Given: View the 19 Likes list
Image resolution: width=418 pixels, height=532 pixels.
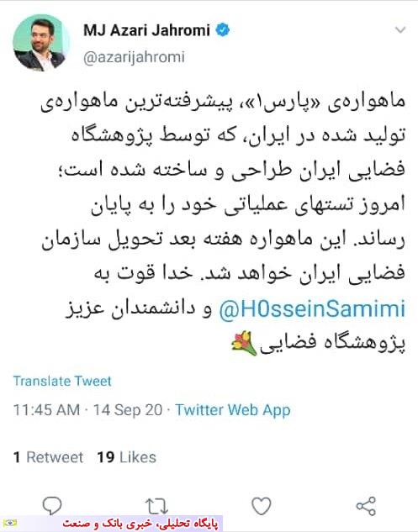Looking at the screenshot, I should tap(127, 457).
